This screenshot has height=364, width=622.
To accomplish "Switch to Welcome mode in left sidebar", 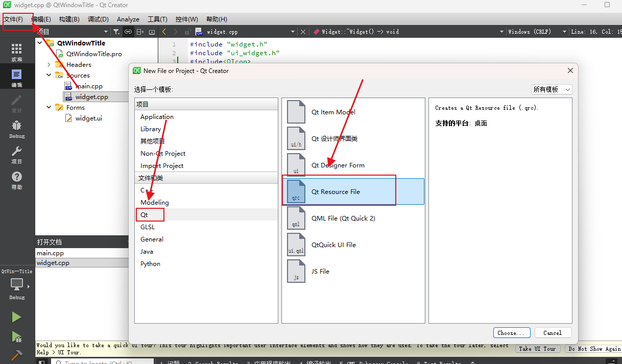I will 17,52.
